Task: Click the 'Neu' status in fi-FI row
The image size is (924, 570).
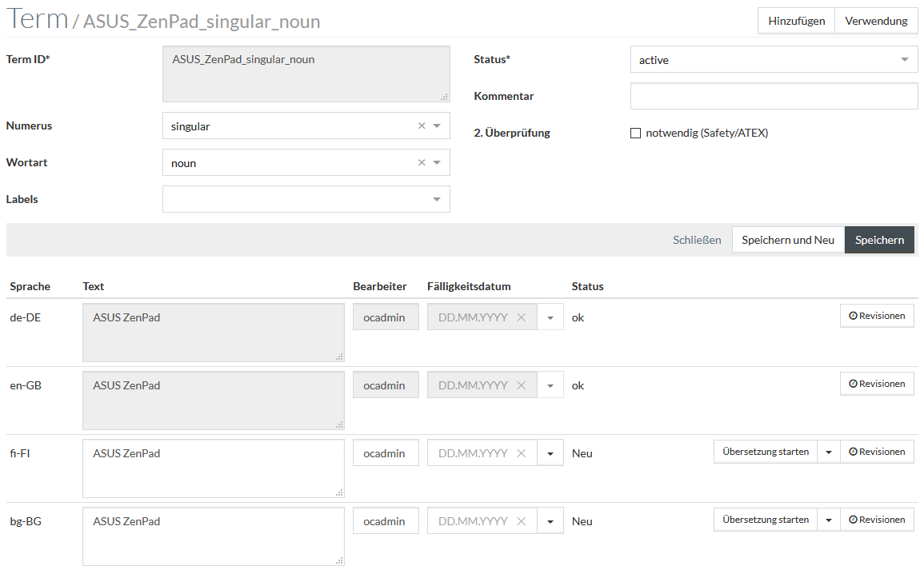Action: pos(582,453)
